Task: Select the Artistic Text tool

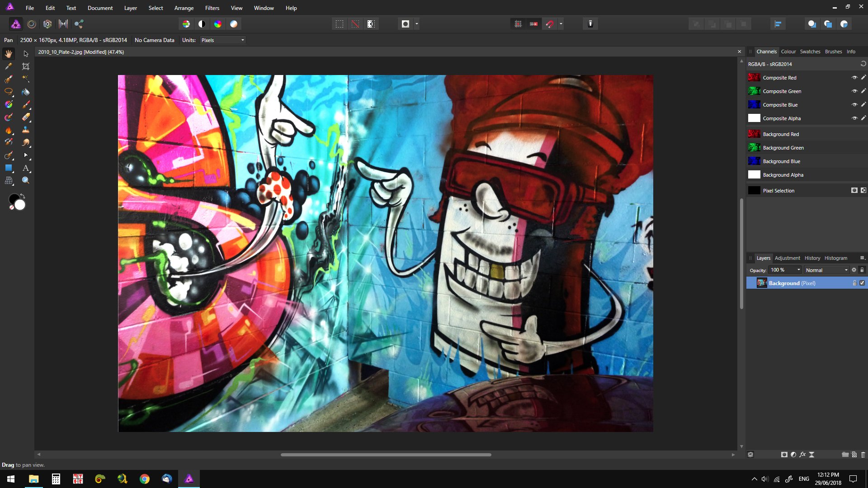Action: [26, 168]
